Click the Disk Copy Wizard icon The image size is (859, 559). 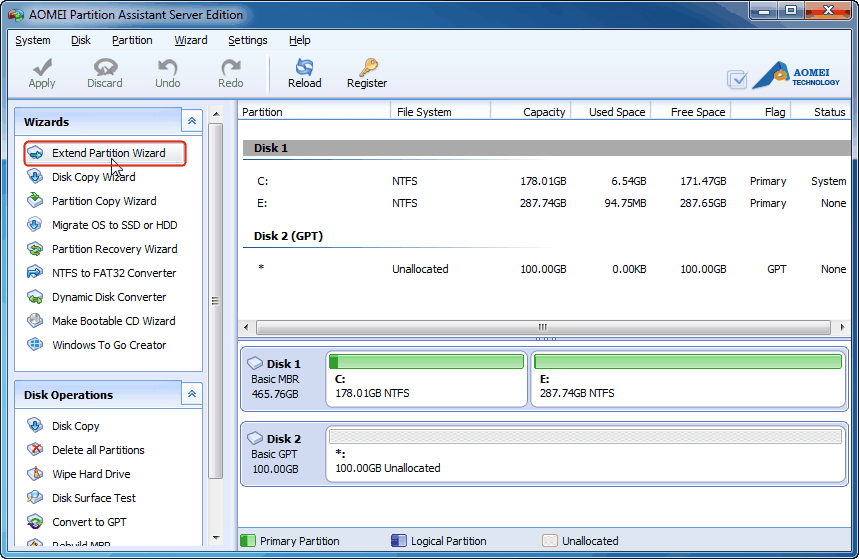pyautogui.click(x=35, y=176)
